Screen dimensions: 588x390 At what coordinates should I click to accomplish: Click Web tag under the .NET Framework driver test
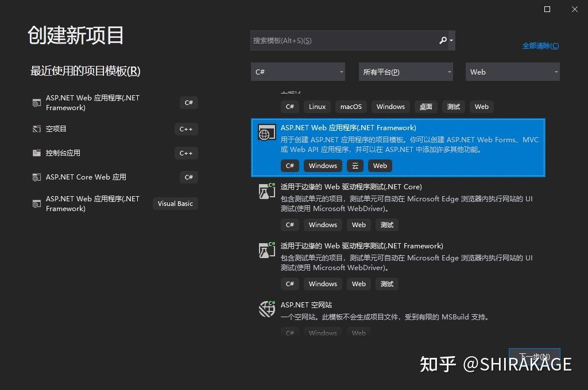(359, 283)
